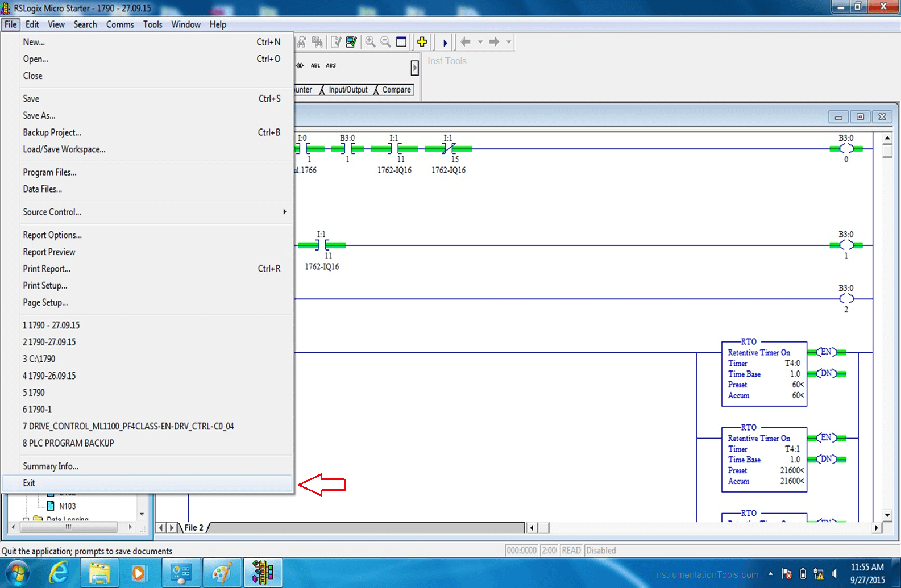The height and width of the screenshot is (588, 901).
Task: Open the Tools menu
Action: (152, 24)
